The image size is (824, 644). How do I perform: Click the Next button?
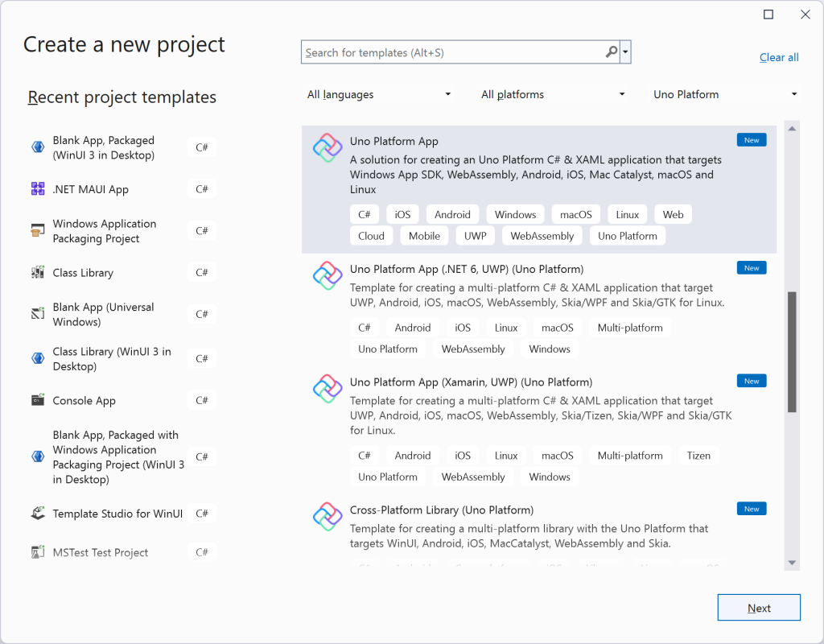point(758,607)
